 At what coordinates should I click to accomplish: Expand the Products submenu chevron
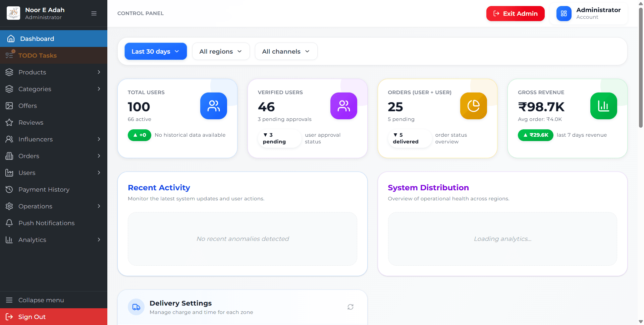click(x=99, y=72)
